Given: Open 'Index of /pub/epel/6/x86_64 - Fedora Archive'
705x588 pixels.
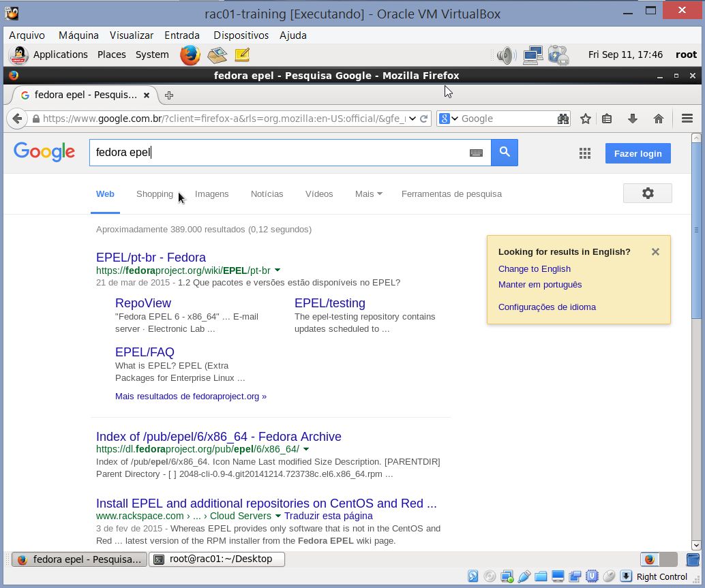Looking at the screenshot, I should [x=218, y=437].
